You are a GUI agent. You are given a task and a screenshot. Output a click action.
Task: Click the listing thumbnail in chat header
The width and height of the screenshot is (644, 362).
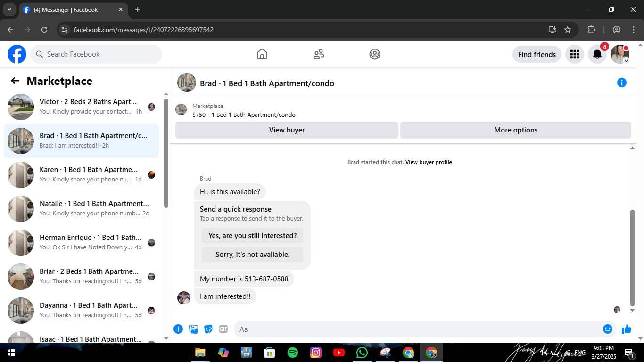pyautogui.click(x=187, y=82)
